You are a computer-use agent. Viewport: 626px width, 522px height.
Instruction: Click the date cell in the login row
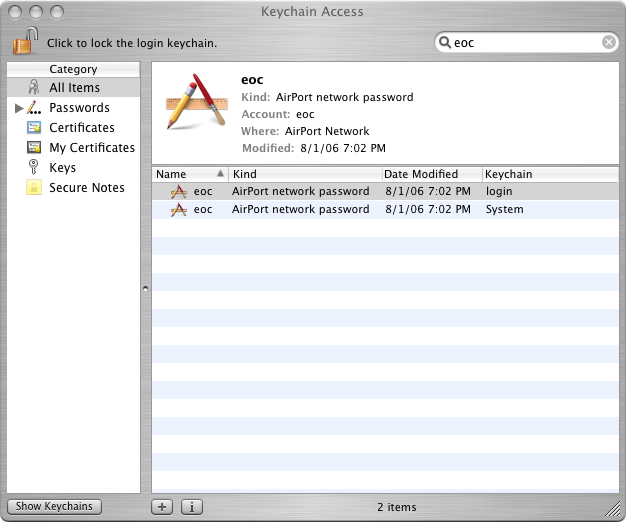[428, 192]
